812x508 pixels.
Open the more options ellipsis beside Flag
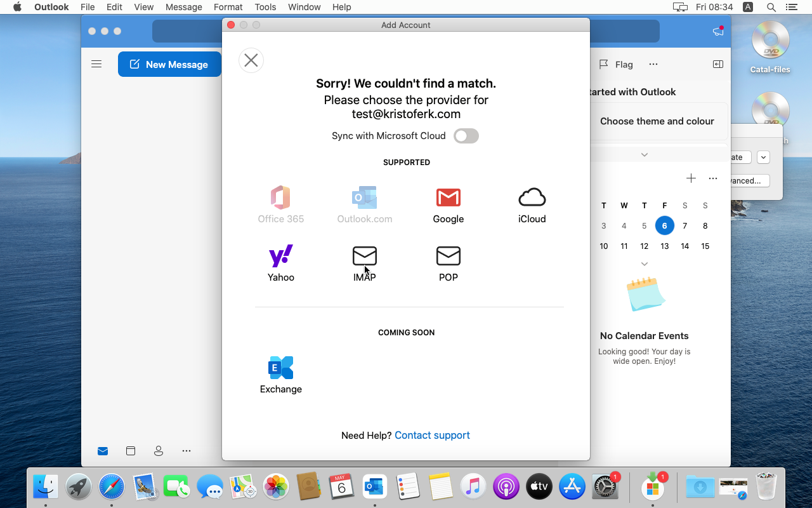click(x=653, y=64)
